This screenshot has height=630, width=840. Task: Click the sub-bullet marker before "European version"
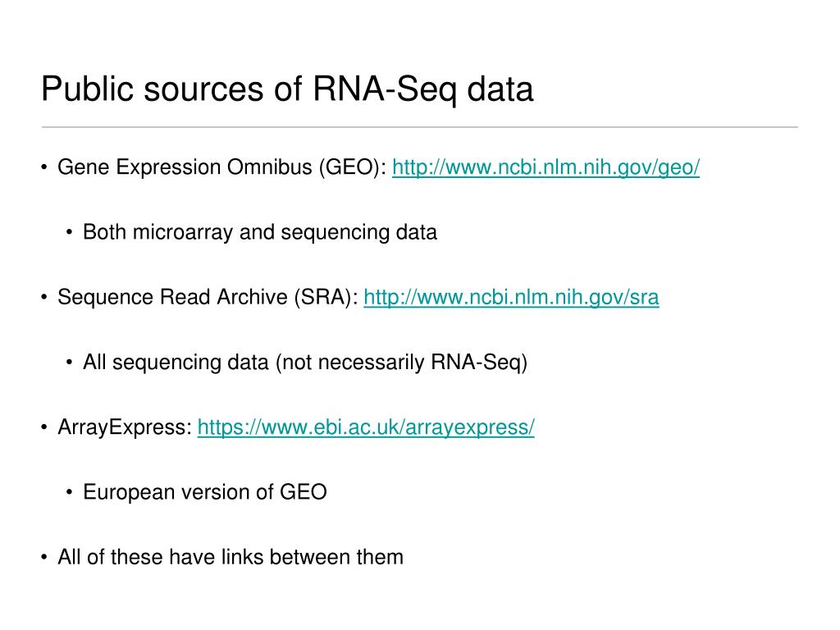tap(70, 492)
